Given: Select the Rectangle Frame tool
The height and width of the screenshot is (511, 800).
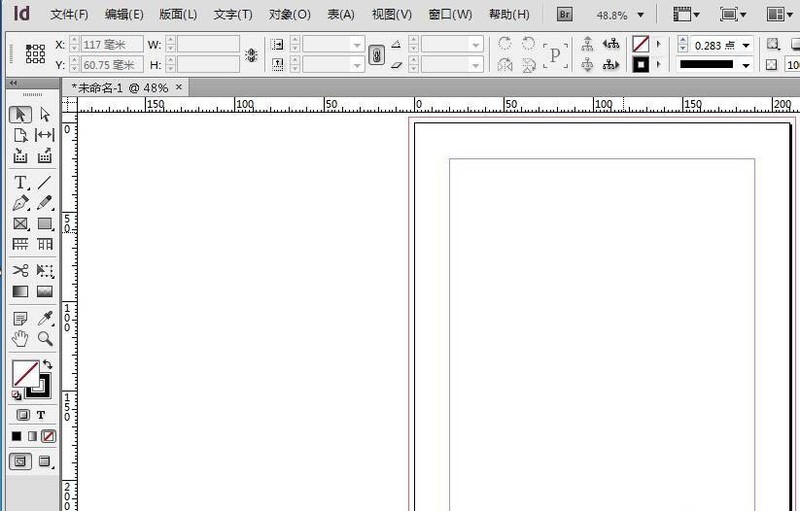Looking at the screenshot, I should tap(20, 224).
